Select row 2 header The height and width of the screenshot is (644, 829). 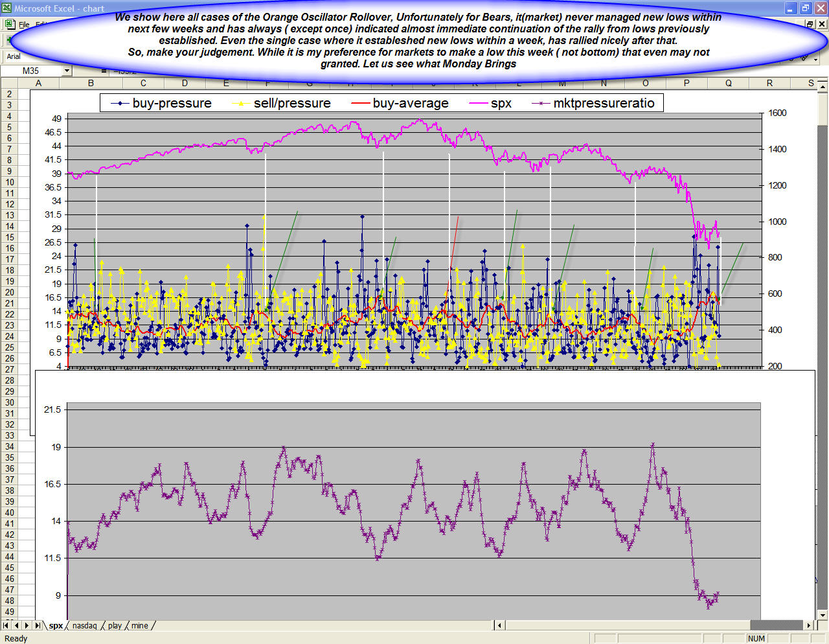[x=9, y=94]
